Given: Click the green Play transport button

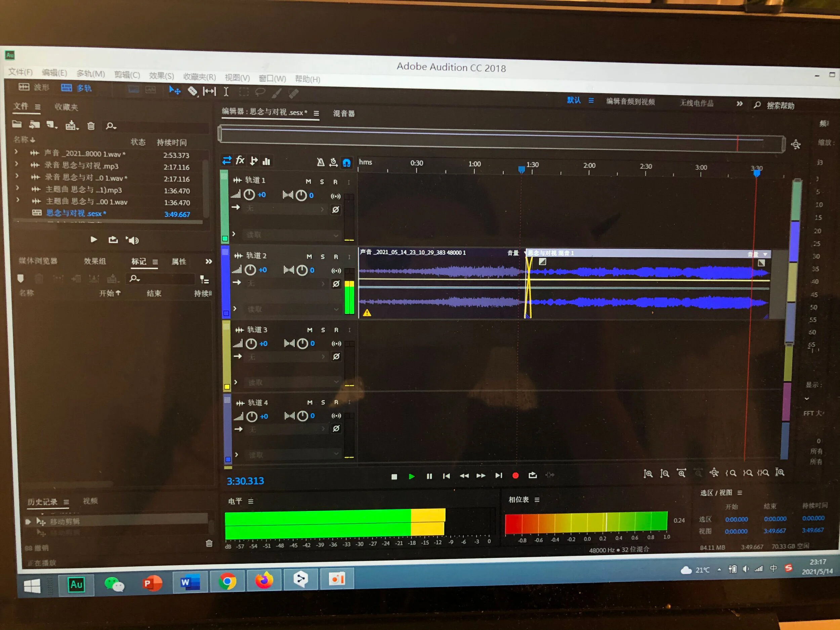Looking at the screenshot, I should (x=412, y=476).
